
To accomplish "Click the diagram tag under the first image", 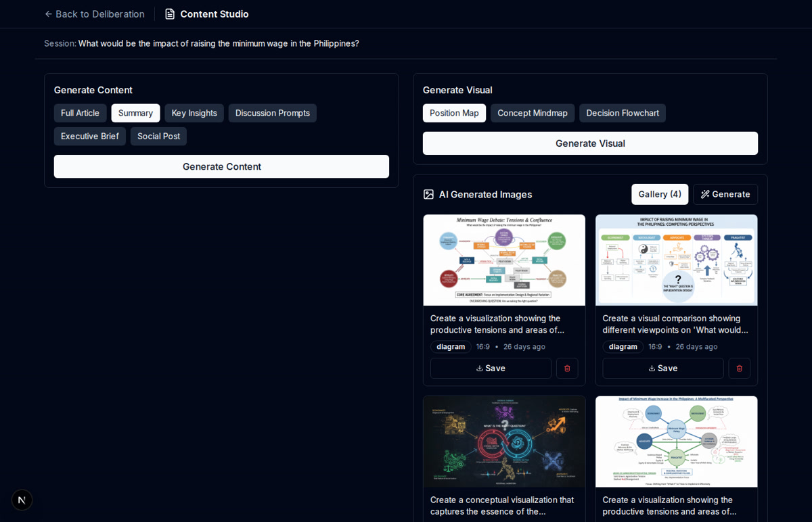I will tap(451, 346).
